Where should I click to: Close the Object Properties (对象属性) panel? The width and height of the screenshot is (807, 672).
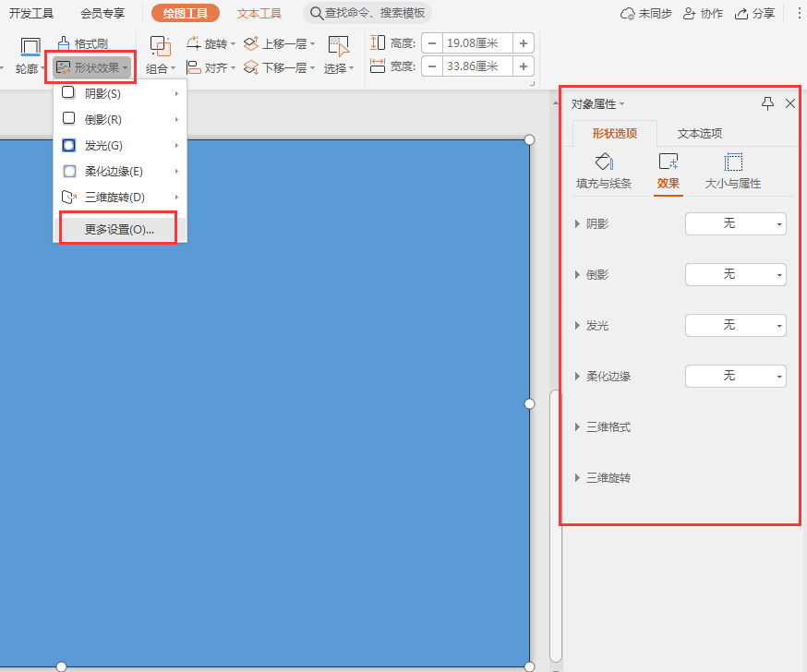(790, 103)
